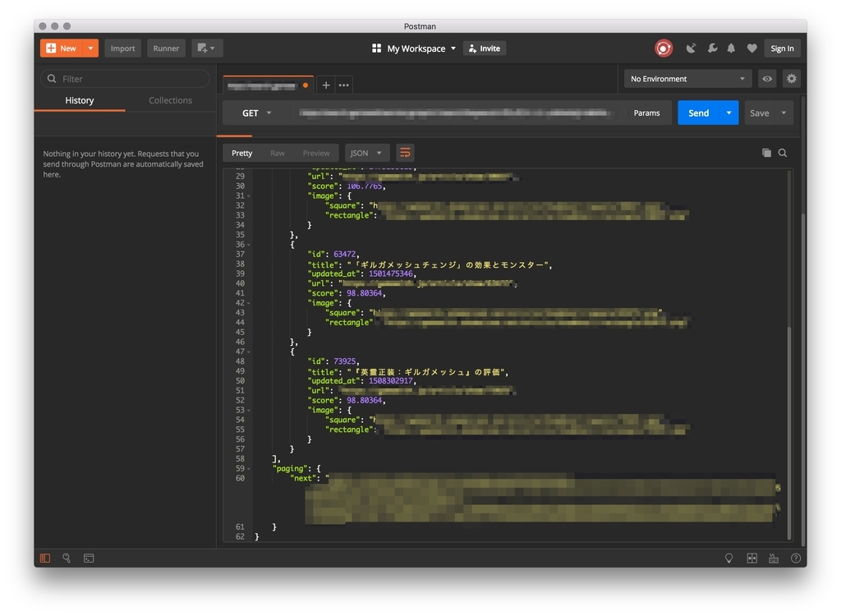This screenshot has height=616, width=841.
Task: Open the My Workspace dropdown
Action: pyautogui.click(x=414, y=48)
